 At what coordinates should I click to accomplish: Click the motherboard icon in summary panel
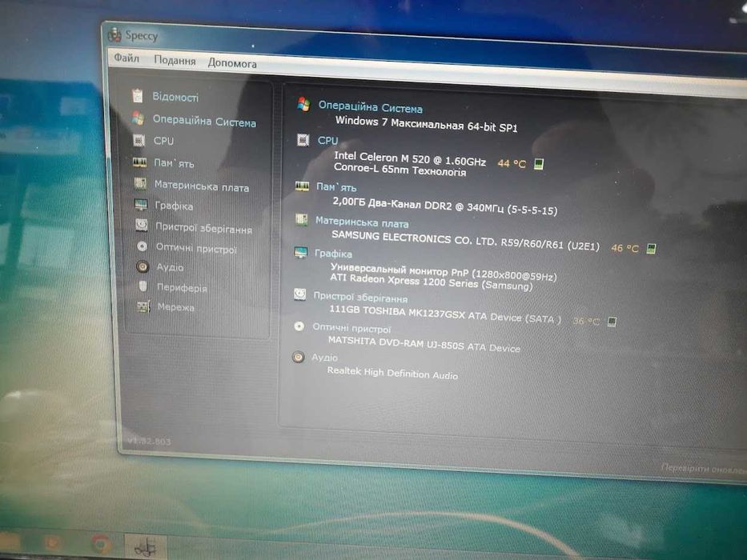tap(301, 219)
